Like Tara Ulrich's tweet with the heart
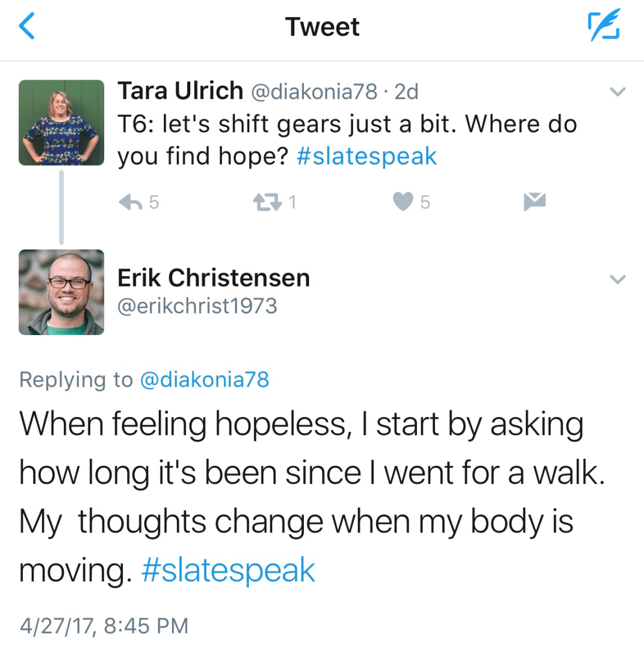 pos(403,202)
